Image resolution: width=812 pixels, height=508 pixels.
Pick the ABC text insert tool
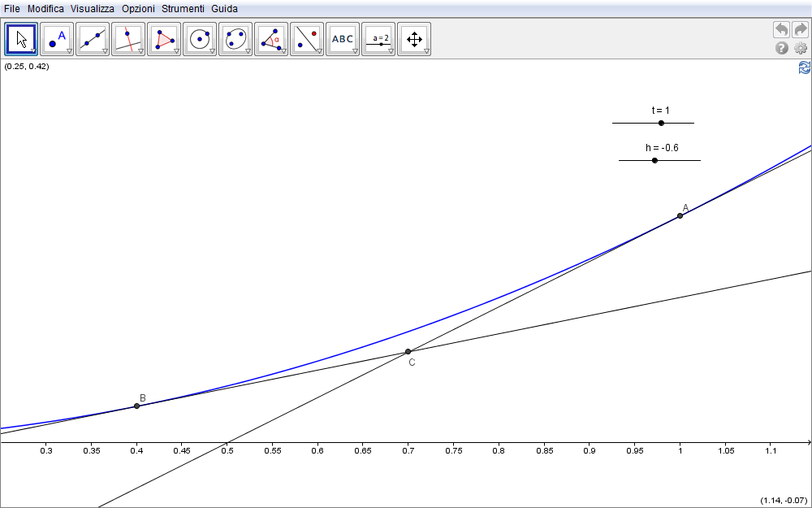(x=343, y=38)
